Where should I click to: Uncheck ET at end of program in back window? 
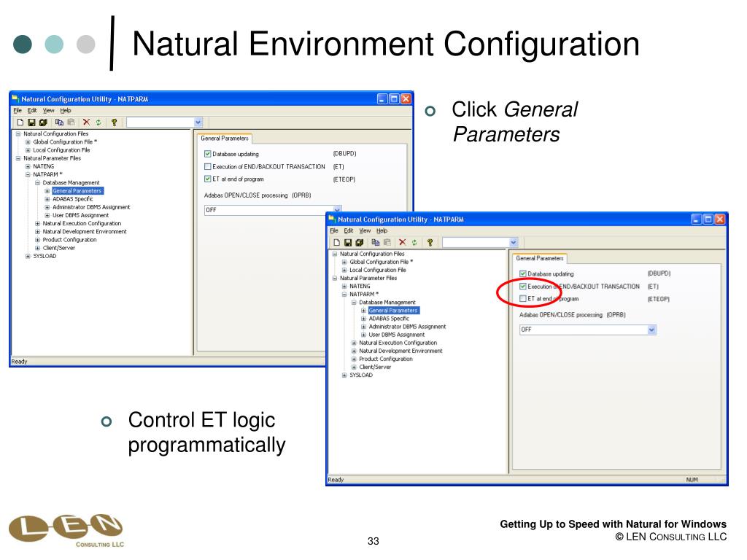pyautogui.click(x=208, y=179)
